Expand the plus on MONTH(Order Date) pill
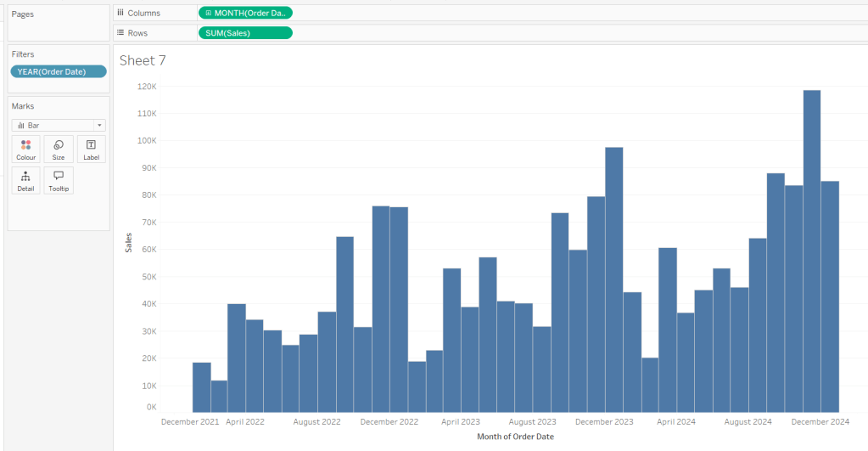The width and height of the screenshot is (868, 451). (209, 13)
